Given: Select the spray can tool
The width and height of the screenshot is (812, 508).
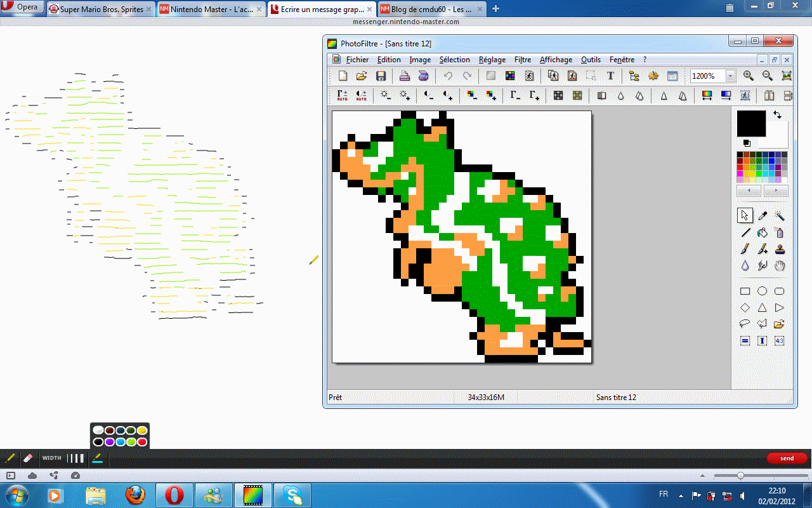Looking at the screenshot, I should pyautogui.click(x=780, y=233).
